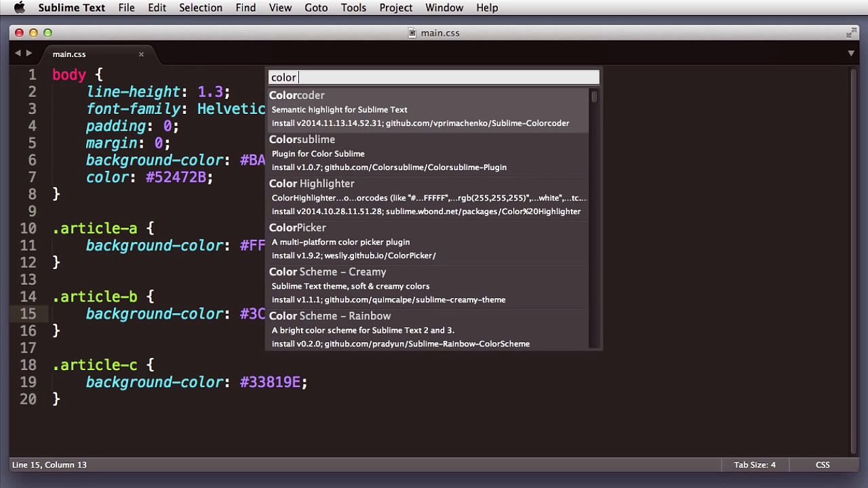Go to next tab with right arrow

28,54
